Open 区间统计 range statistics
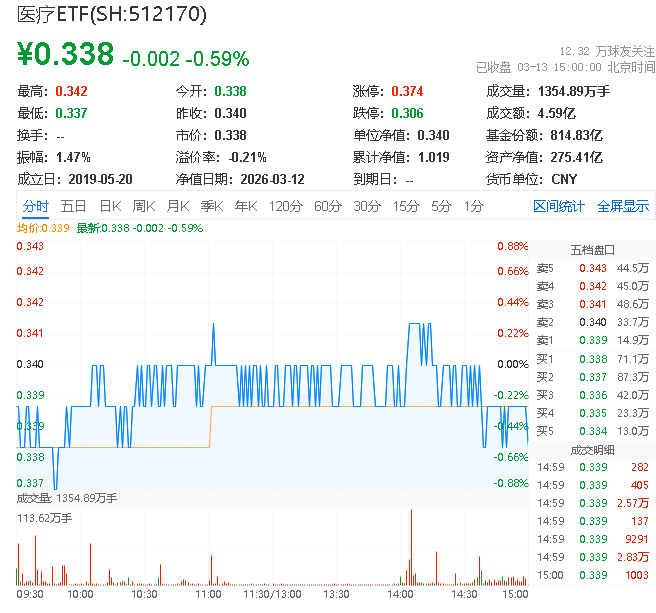656x613 pixels. tap(558, 206)
